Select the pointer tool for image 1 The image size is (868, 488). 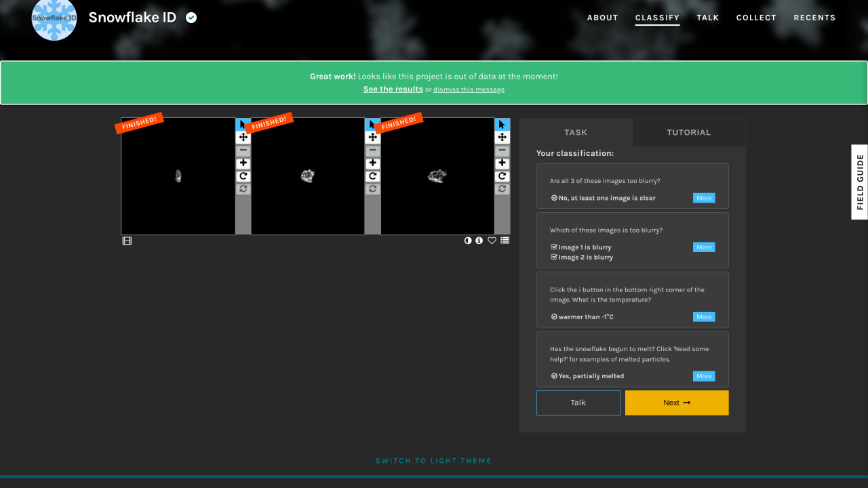coord(243,125)
